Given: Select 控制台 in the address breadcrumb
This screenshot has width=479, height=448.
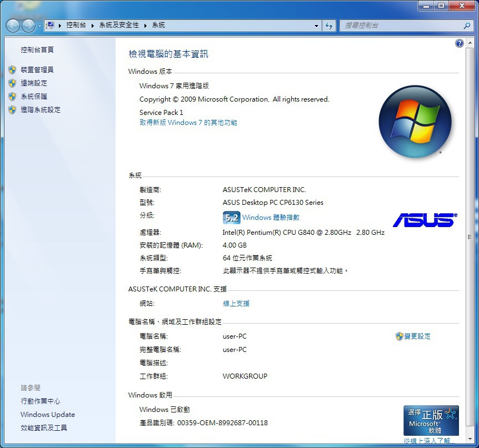Looking at the screenshot, I should pos(76,26).
